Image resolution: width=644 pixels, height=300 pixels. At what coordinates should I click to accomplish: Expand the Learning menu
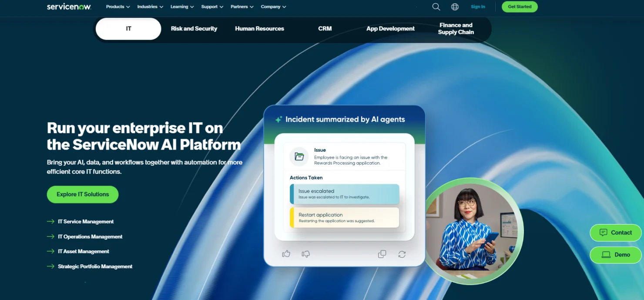pos(182,7)
